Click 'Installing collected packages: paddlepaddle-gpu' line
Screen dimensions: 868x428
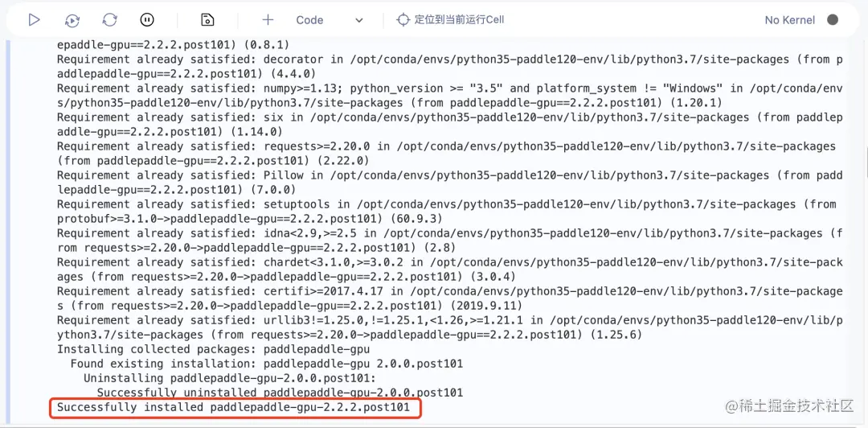click(213, 349)
